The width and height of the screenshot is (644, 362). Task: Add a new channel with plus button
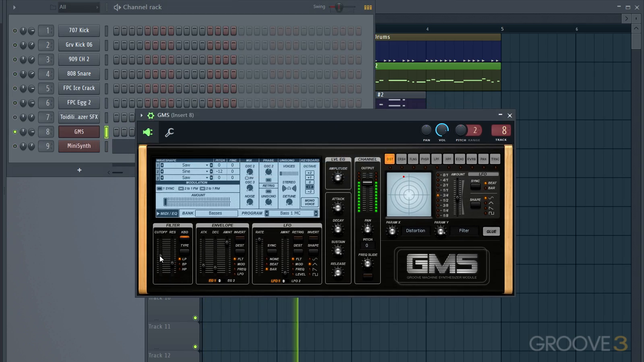tap(79, 170)
